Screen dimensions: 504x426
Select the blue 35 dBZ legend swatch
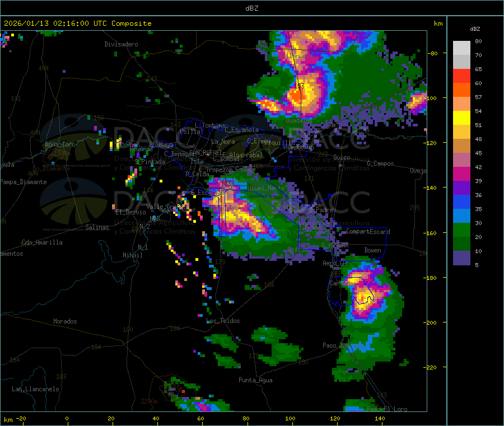461,202
